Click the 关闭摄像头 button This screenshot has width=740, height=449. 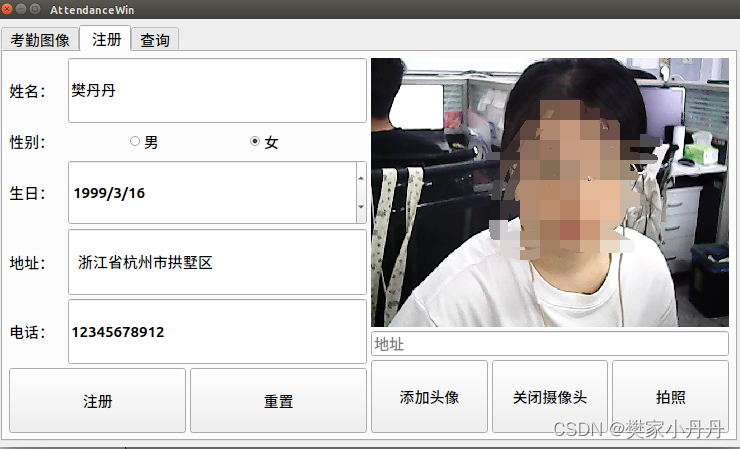point(550,397)
